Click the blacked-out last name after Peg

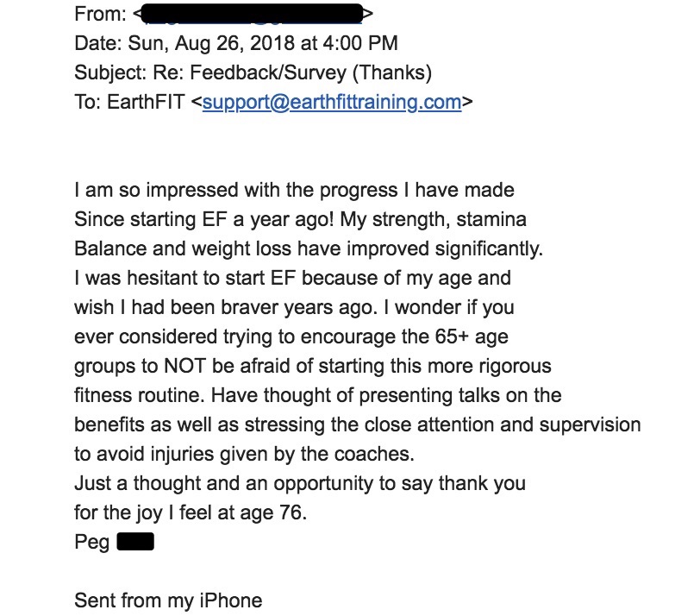[x=135, y=542]
